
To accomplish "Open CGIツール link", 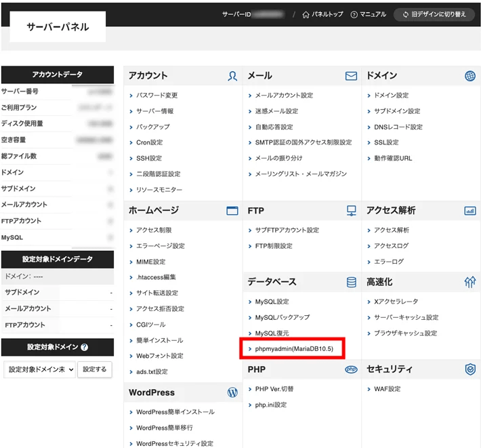I will (x=150, y=325).
